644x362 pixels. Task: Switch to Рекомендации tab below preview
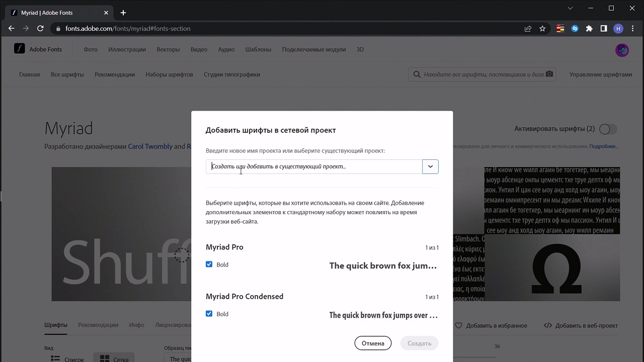point(98,325)
